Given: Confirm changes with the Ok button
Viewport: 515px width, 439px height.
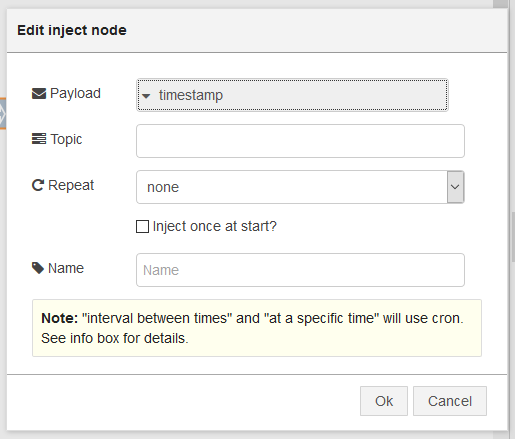Looking at the screenshot, I should [x=384, y=401].
